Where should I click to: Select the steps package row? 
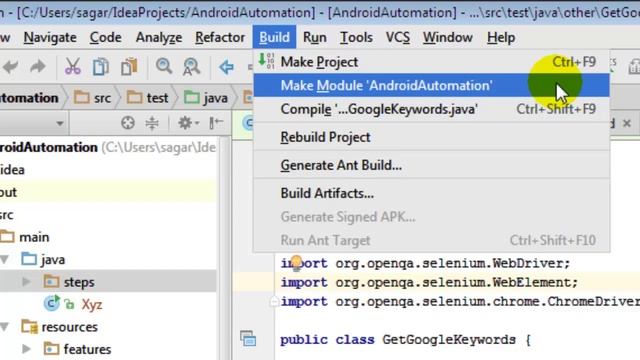(108, 282)
